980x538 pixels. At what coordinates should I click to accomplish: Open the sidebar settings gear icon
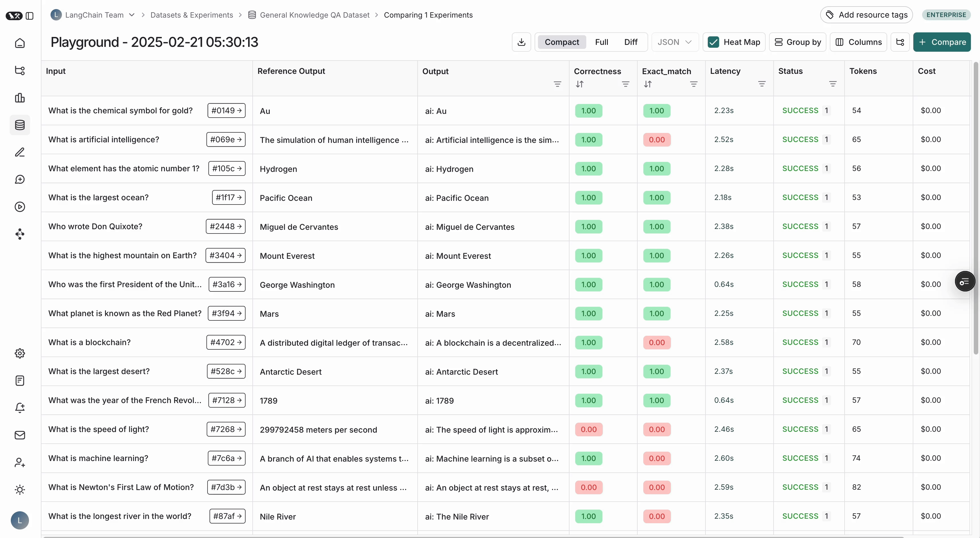click(20, 353)
